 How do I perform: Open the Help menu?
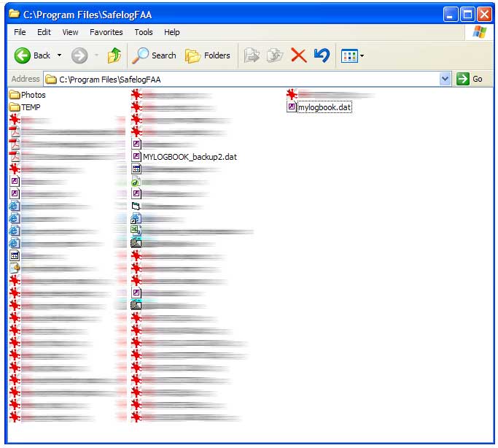tap(172, 32)
